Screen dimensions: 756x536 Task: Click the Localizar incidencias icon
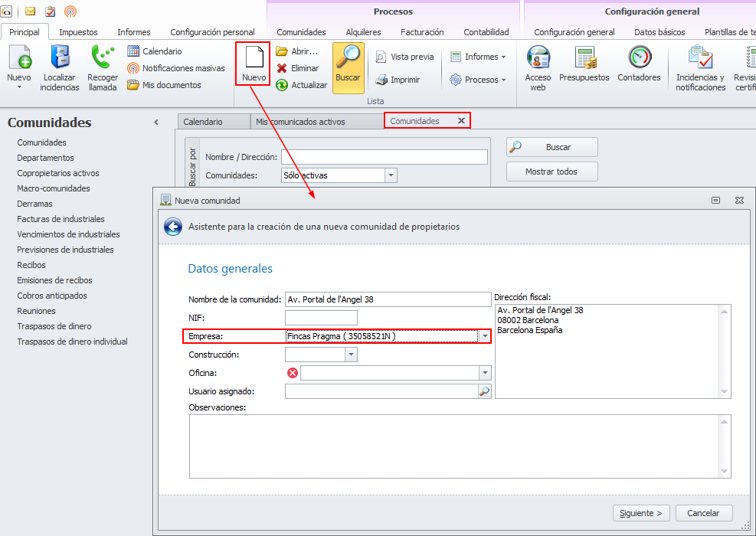tap(60, 57)
